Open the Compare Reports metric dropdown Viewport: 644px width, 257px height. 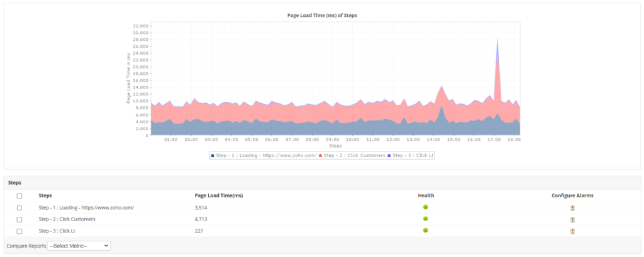pyautogui.click(x=79, y=246)
